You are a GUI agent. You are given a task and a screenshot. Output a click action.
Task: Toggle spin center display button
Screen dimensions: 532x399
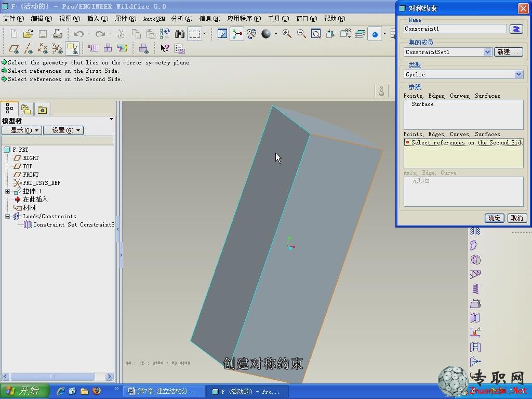[x=237, y=34]
